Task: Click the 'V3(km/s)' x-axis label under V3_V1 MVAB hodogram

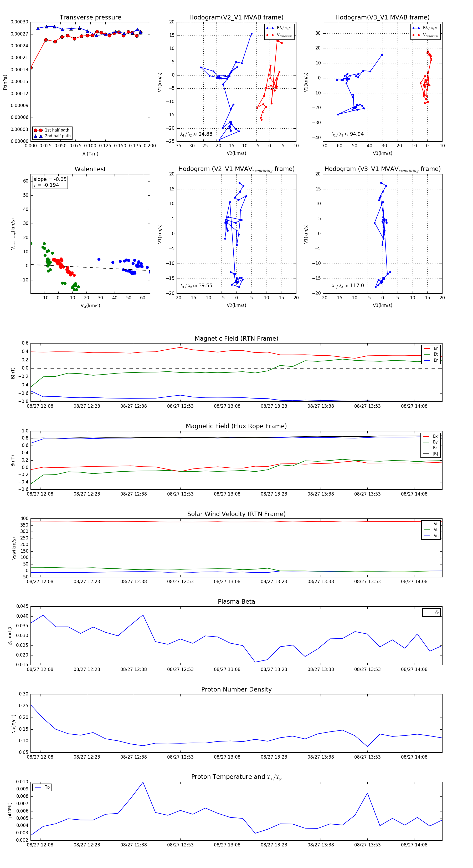Action: [x=382, y=153]
